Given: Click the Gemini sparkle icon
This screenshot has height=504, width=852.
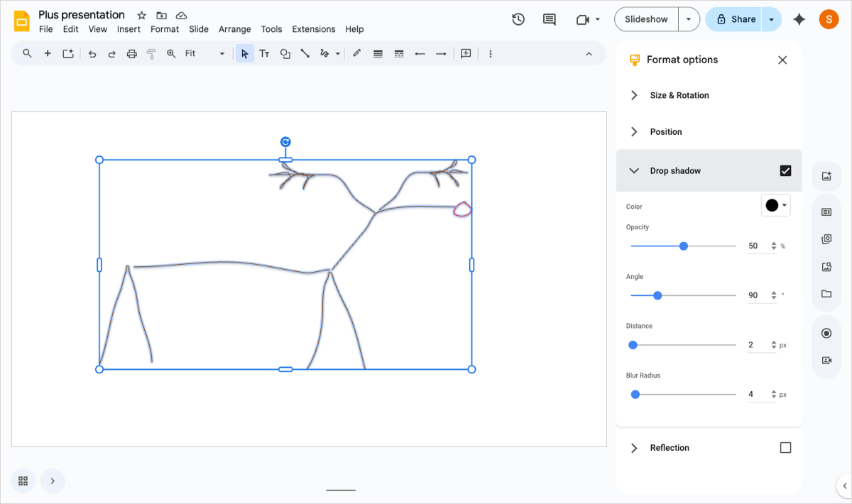Looking at the screenshot, I should (x=799, y=20).
